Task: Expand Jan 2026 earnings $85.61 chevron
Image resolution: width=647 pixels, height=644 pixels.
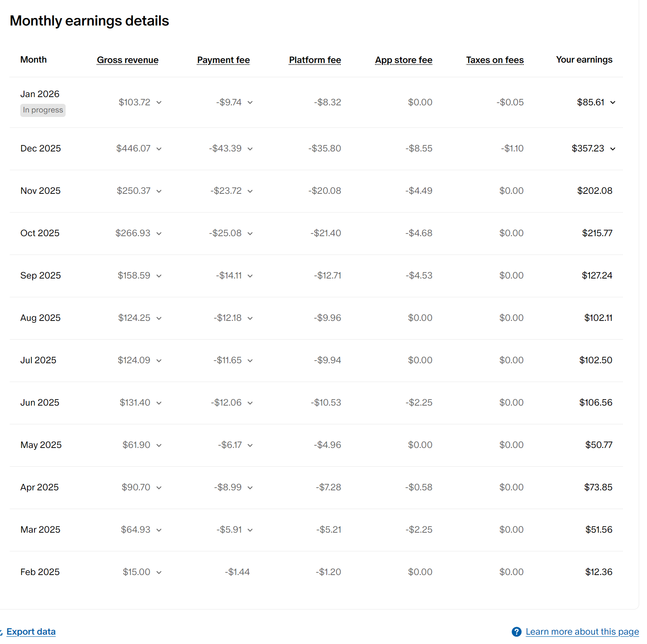Action: point(613,102)
